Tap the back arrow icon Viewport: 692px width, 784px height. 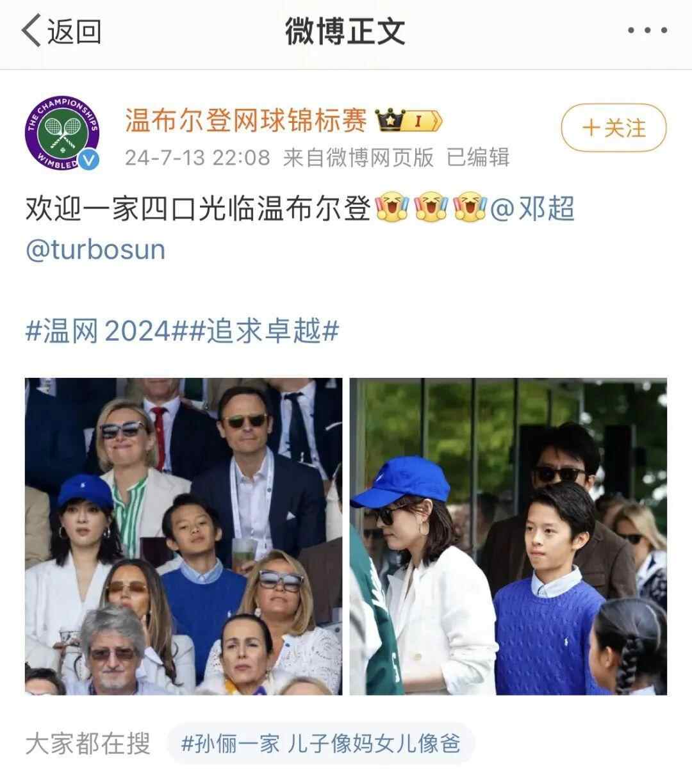31,31
